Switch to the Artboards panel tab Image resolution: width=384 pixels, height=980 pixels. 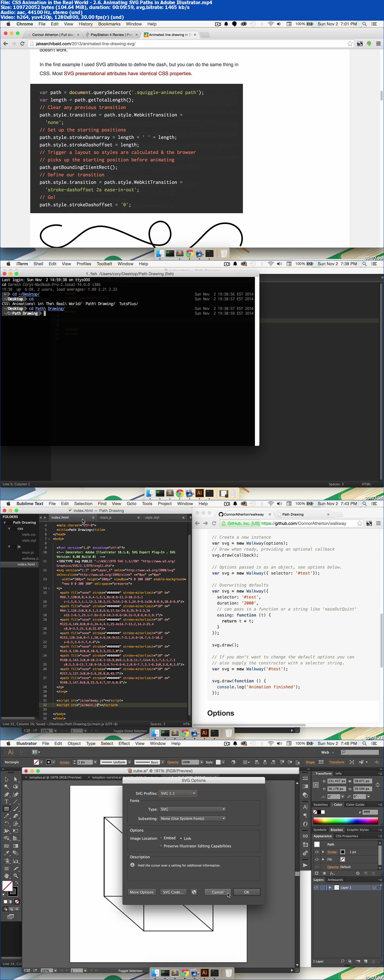(x=335, y=880)
